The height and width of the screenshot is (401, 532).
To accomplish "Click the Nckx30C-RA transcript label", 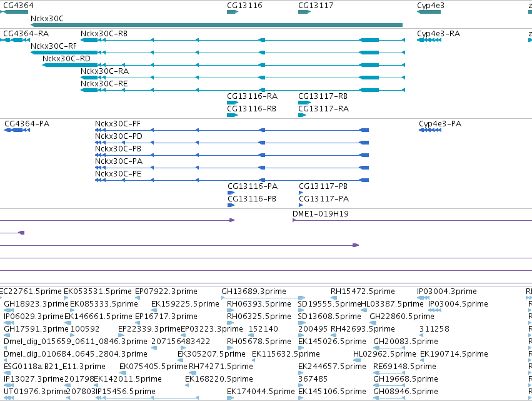I will click(x=105, y=71).
